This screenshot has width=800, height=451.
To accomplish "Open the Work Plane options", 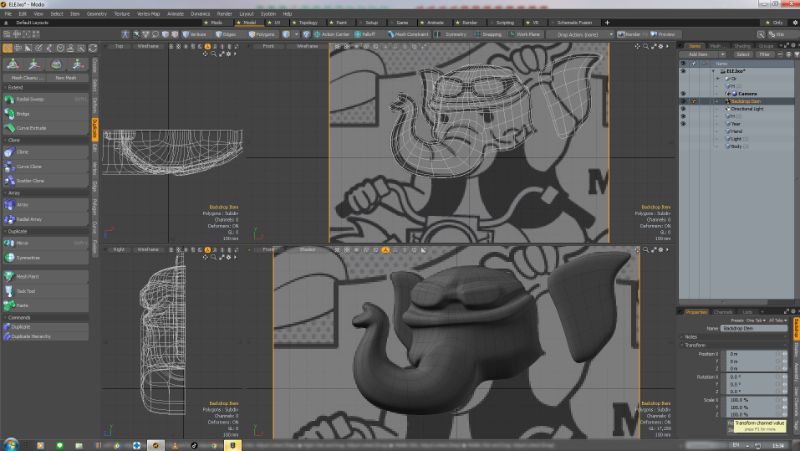I will pos(524,34).
